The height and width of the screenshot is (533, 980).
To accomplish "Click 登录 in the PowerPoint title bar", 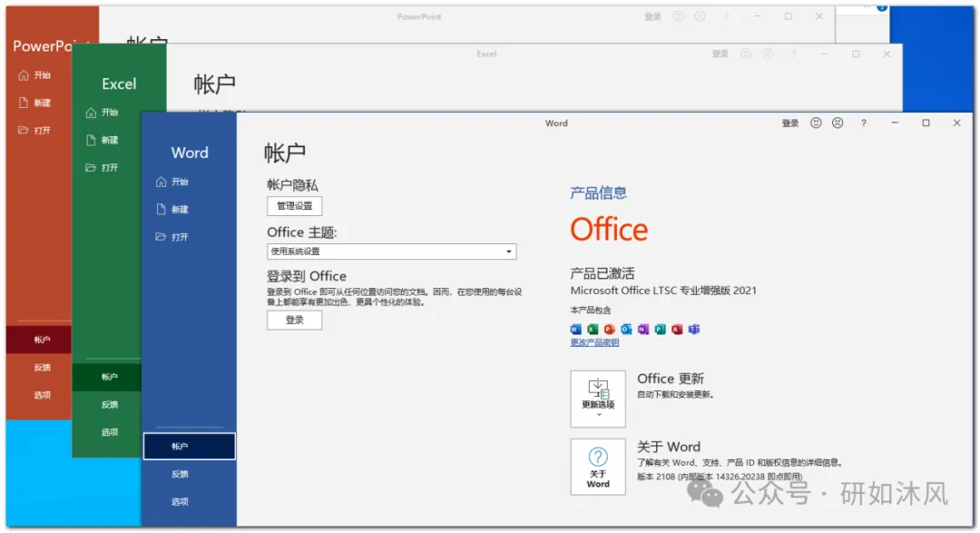I will click(x=652, y=16).
